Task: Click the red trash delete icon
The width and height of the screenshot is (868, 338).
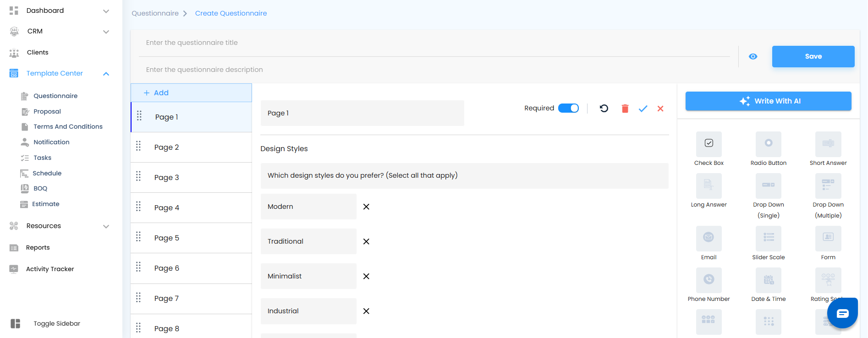Action: click(625, 109)
